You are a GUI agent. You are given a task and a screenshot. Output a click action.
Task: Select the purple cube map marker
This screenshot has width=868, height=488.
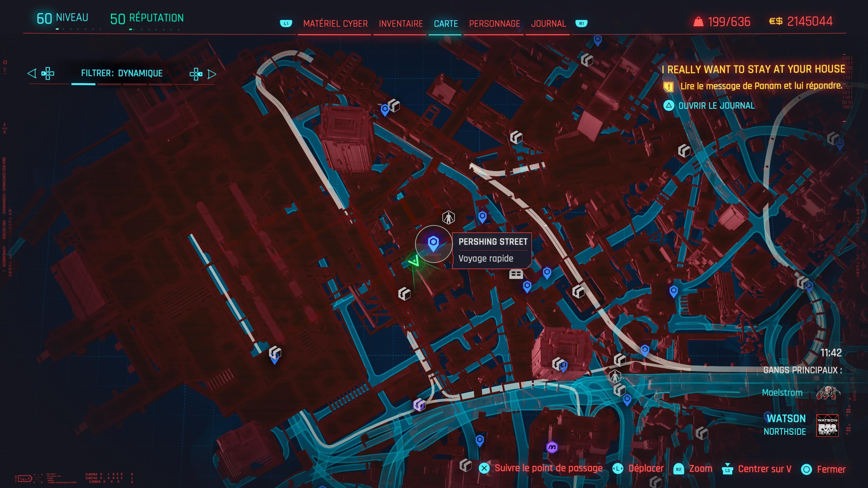tap(419, 404)
